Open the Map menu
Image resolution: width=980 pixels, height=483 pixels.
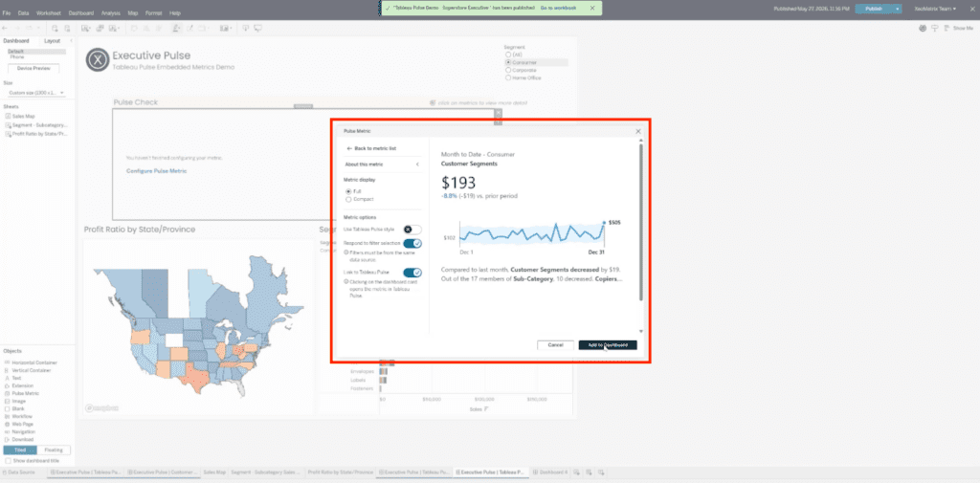click(132, 12)
